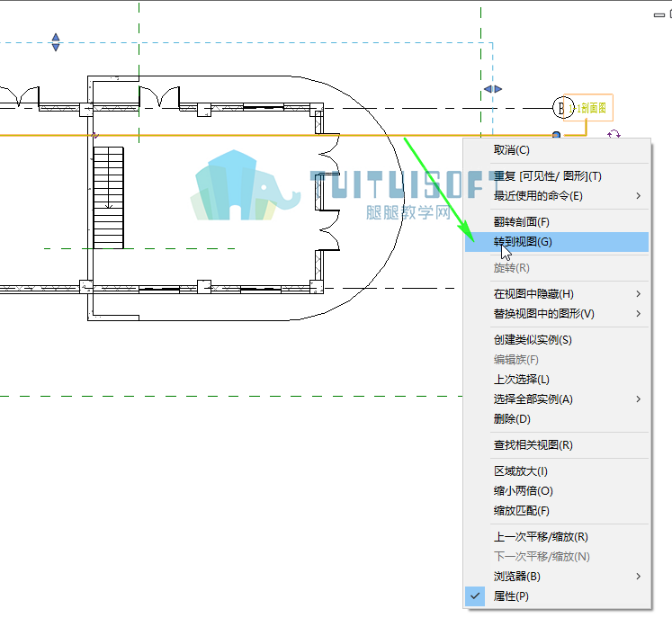Minimize the drawing view window
This screenshot has width=672, height=618.
click(x=659, y=15)
